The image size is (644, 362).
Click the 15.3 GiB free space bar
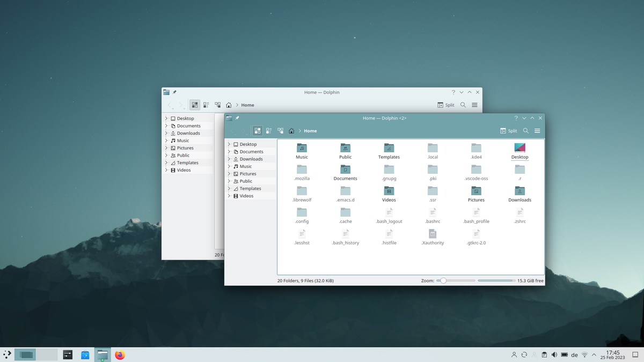496,280
